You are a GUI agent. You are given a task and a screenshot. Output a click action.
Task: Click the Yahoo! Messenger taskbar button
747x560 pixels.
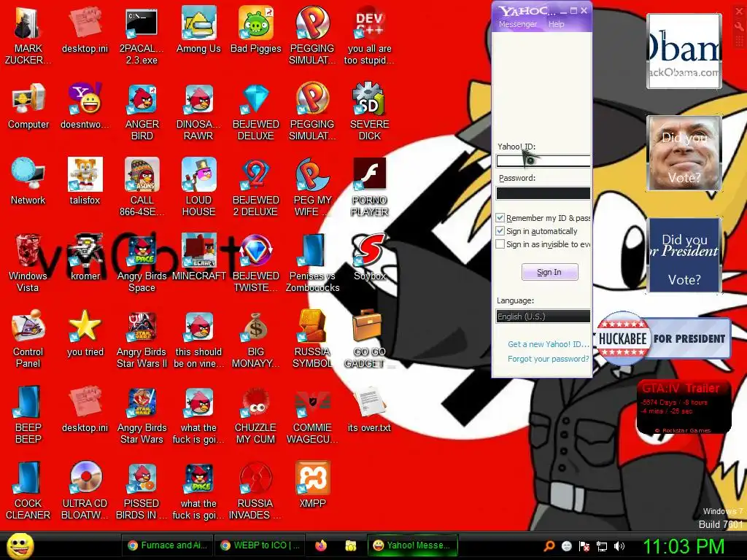(x=412, y=545)
